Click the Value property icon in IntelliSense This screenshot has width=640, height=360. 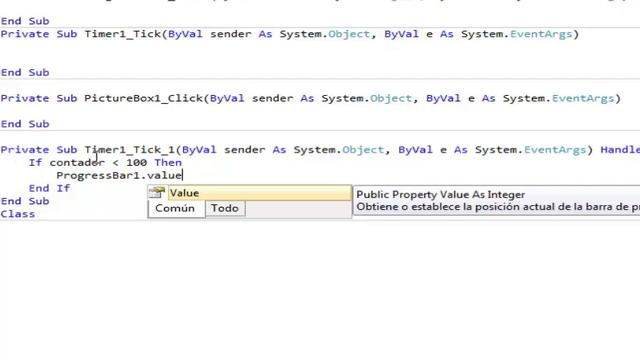157,193
